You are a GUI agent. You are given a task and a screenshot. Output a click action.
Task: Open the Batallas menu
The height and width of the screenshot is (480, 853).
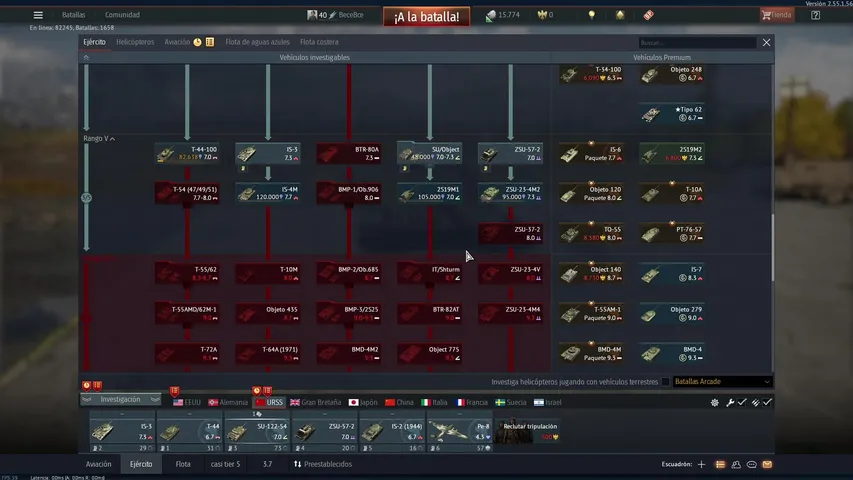[x=73, y=15]
